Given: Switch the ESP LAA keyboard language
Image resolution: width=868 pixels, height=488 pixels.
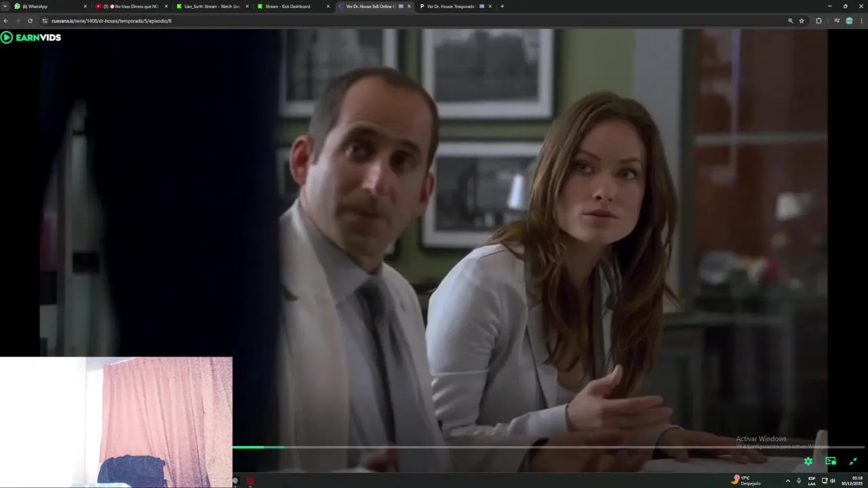Looking at the screenshot, I should point(812,481).
